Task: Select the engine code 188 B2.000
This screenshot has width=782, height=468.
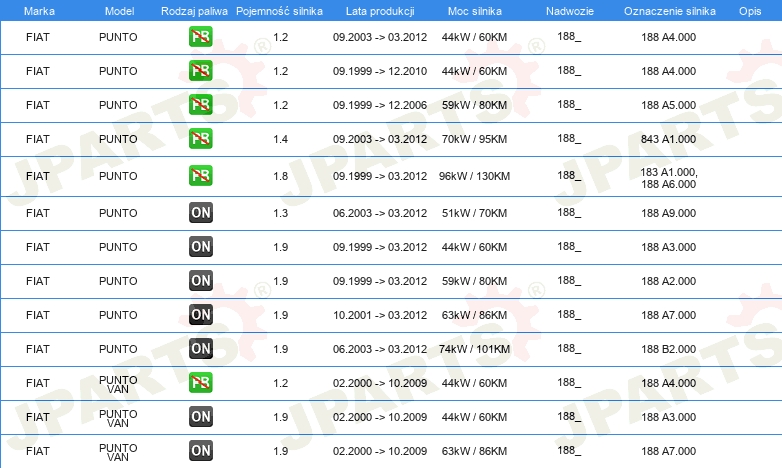Action: (x=668, y=349)
